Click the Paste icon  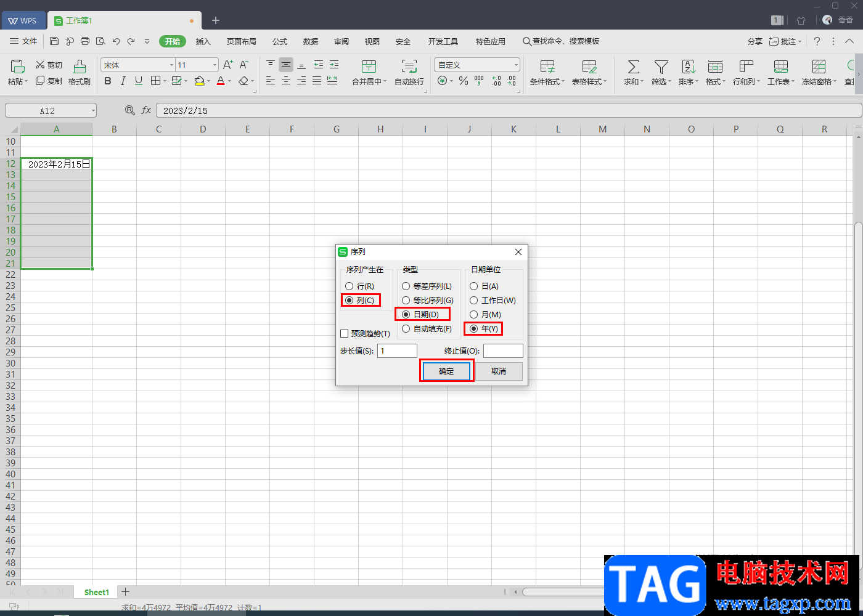(x=17, y=67)
